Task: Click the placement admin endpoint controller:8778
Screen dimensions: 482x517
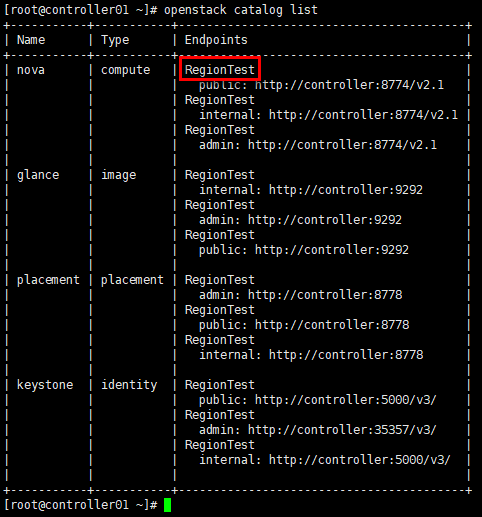Action: (x=325, y=295)
